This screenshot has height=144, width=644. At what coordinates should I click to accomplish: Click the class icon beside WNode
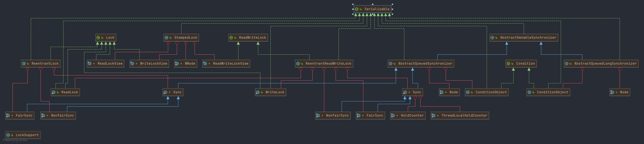tap(177, 64)
